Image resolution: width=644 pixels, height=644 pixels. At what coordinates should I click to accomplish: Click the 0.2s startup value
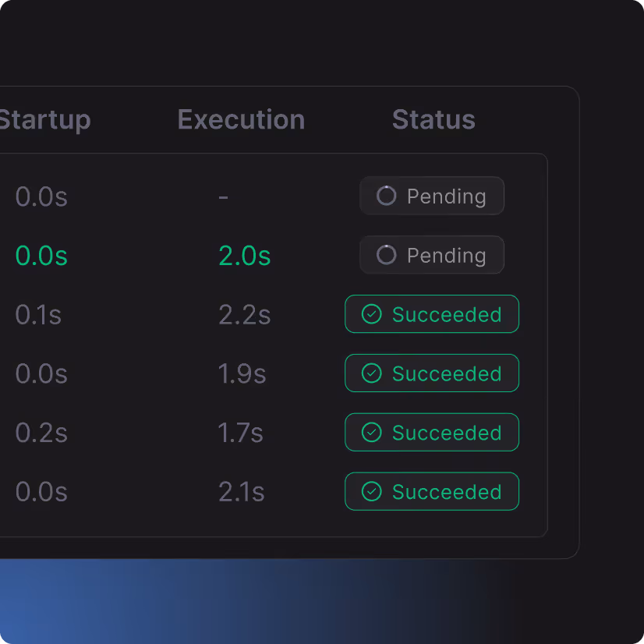click(x=41, y=433)
